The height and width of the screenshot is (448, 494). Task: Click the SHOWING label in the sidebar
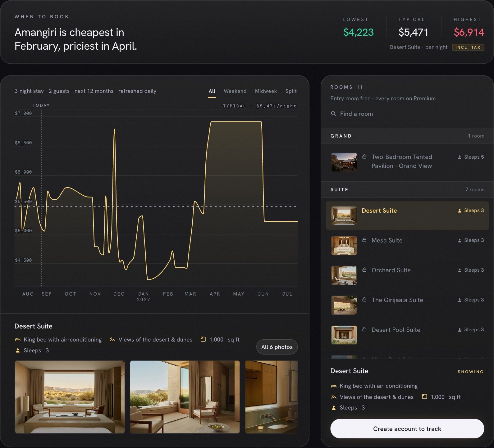coord(471,372)
